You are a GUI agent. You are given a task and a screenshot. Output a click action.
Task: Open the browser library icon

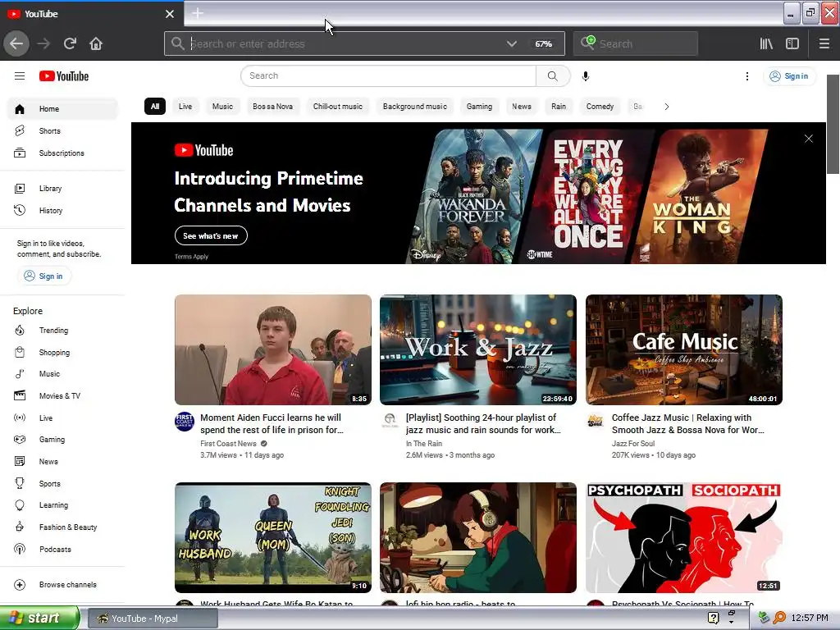click(766, 43)
